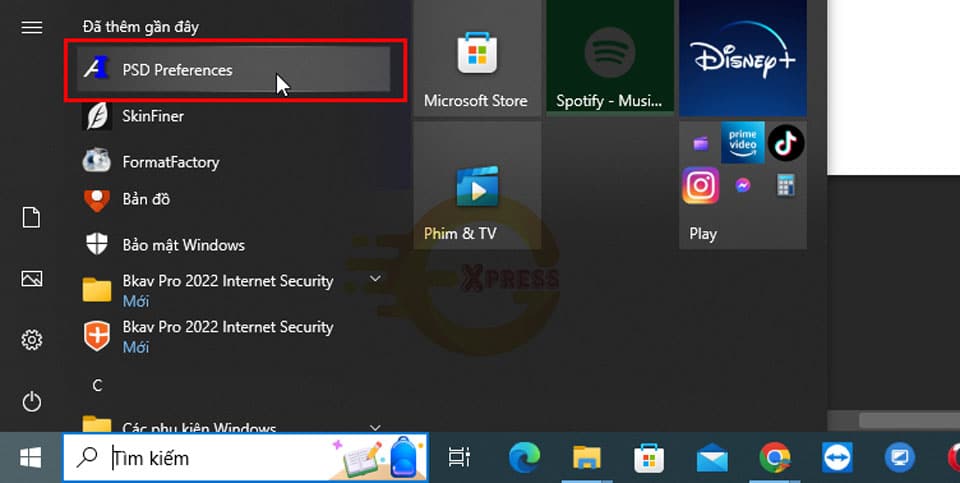Expand the Bkav Pro 2022 folder chevron
The width and height of the screenshot is (960, 483).
coord(376,279)
